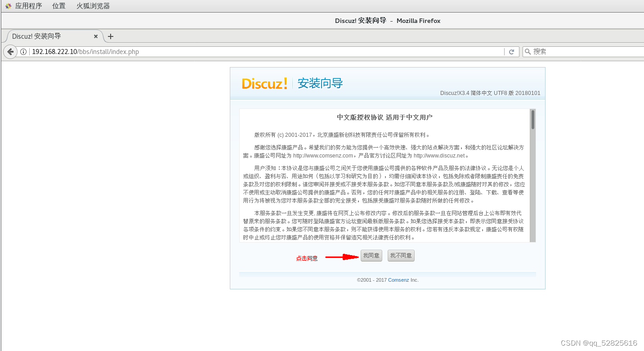Open a new tab with plus button
Screen dimensions: 644x351
tap(111, 36)
